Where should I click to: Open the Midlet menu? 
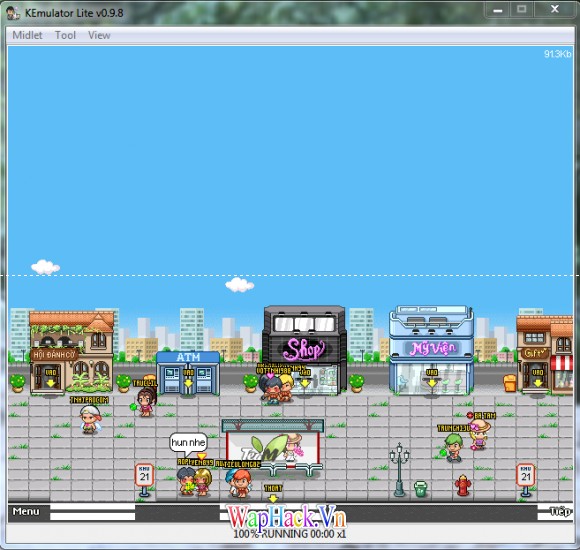point(27,35)
